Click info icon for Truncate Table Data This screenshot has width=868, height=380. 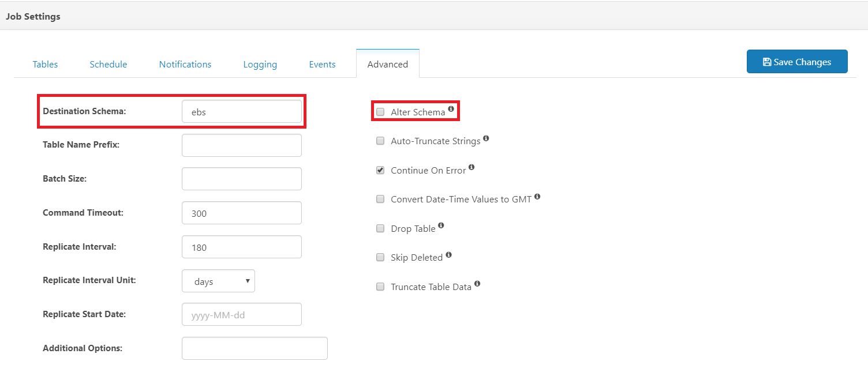point(477,284)
